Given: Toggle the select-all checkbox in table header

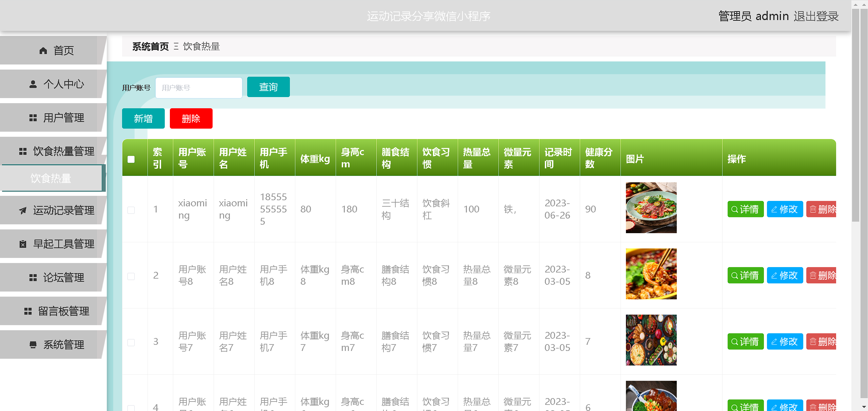Looking at the screenshot, I should (x=131, y=159).
